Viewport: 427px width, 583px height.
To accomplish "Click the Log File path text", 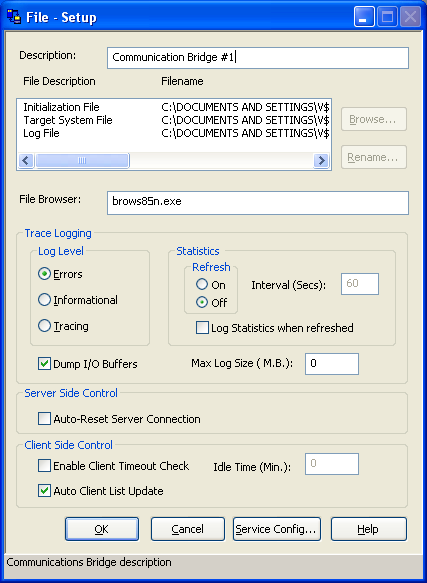I will 245,133.
